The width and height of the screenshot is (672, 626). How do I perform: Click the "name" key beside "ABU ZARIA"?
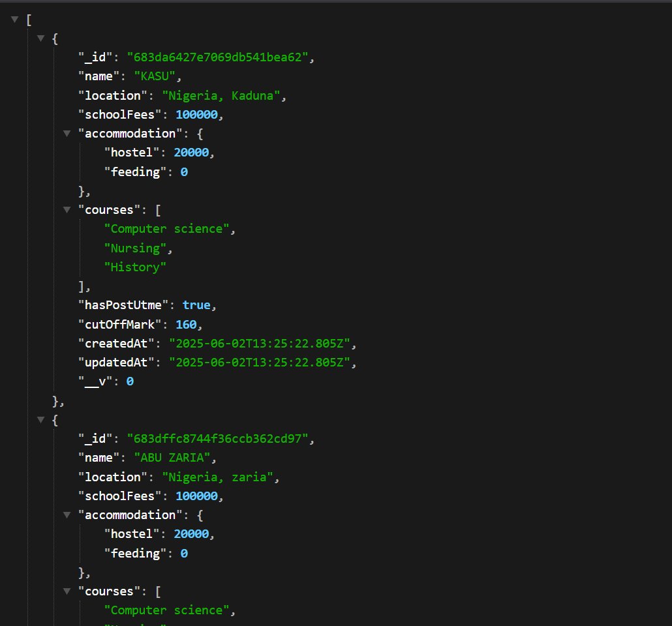pyautogui.click(x=99, y=458)
